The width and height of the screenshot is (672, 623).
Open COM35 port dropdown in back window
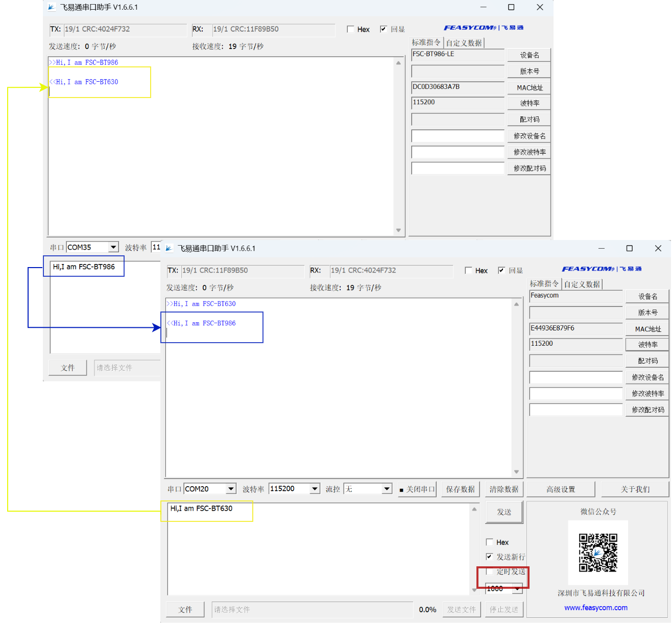click(x=113, y=248)
